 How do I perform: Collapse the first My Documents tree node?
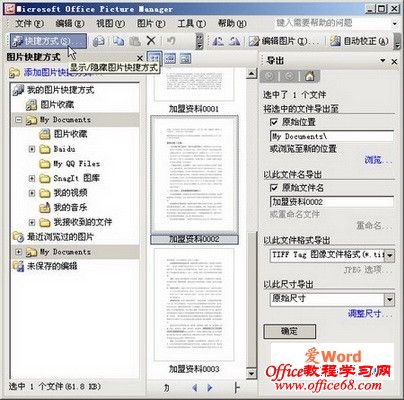pyautogui.click(x=18, y=120)
